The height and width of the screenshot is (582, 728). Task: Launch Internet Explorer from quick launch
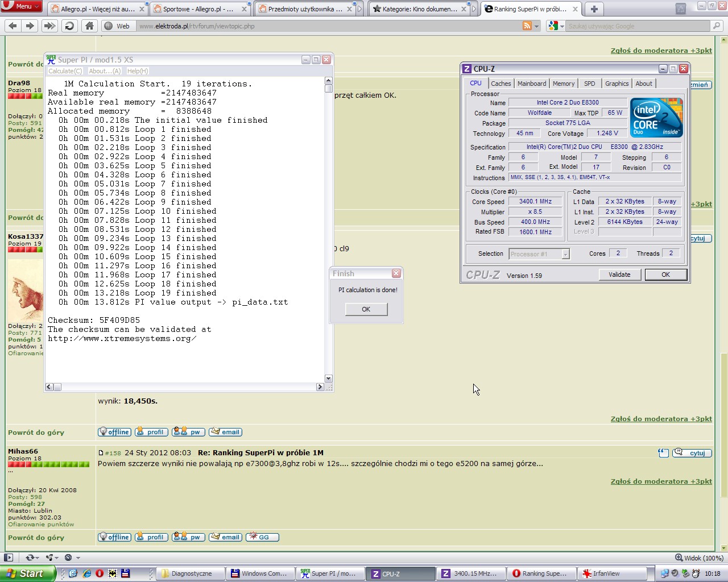point(86,573)
